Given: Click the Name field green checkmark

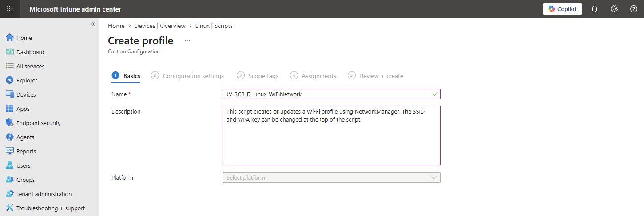Looking at the screenshot, I should click(435, 94).
